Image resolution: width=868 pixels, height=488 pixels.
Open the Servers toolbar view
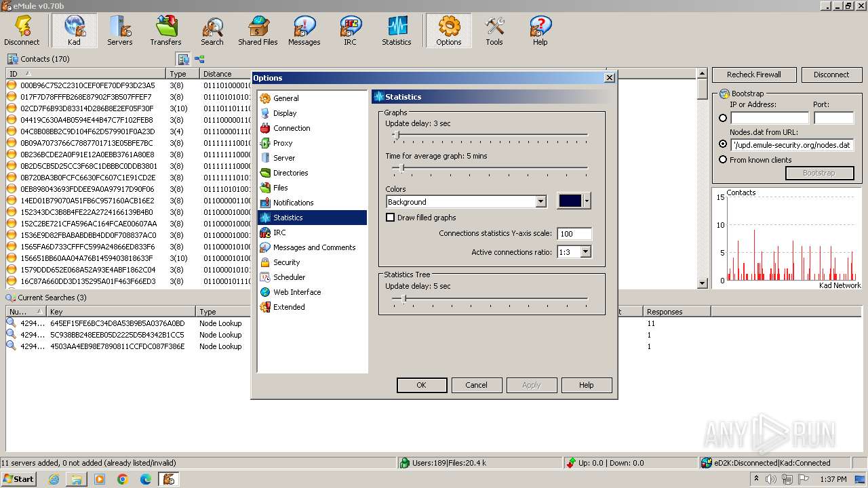click(119, 30)
